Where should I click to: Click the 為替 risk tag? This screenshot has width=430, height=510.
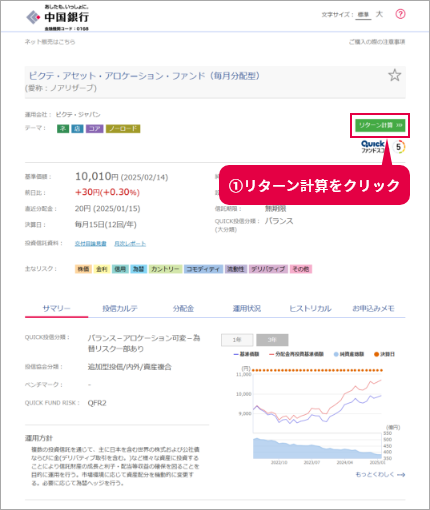point(138,269)
